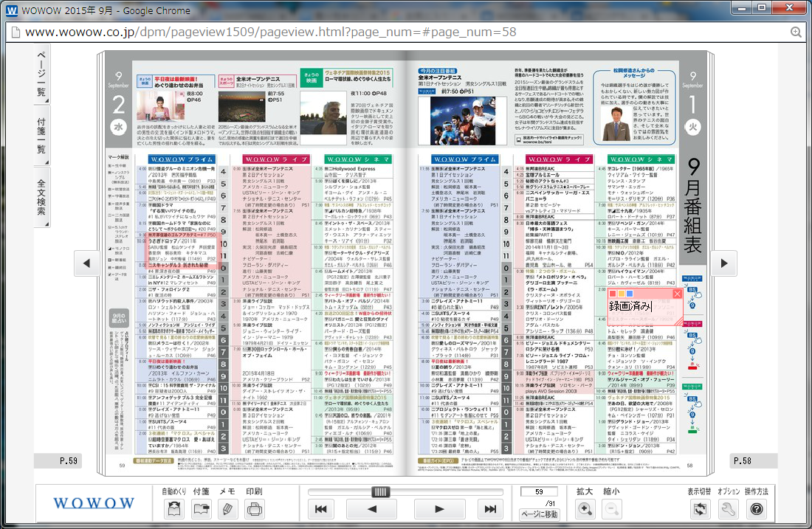Screen dimensions: 812x529
Task: Click the WOWOW logo in toolbar
Action: [94, 503]
